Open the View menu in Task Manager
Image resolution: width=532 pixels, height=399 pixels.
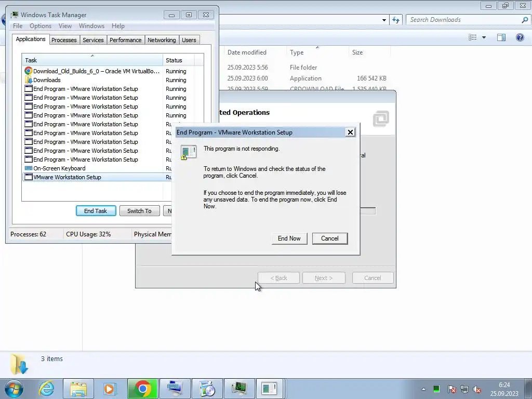click(x=65, y=26)
